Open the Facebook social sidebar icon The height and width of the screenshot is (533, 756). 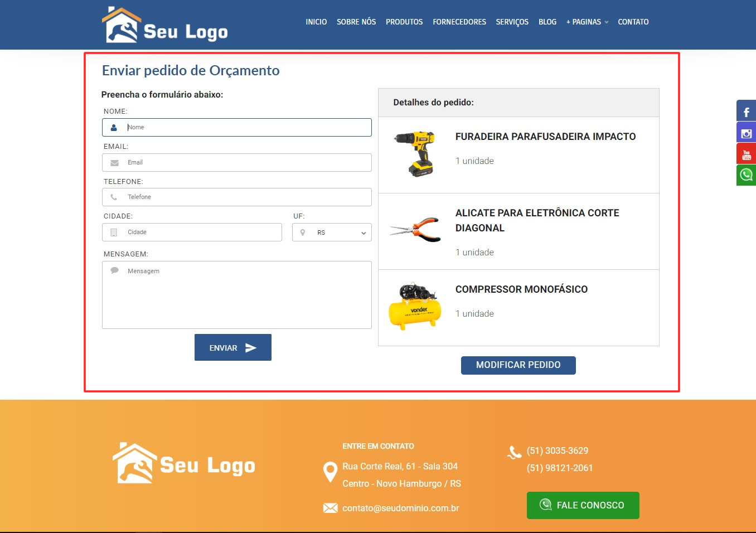tap(746, 111)
